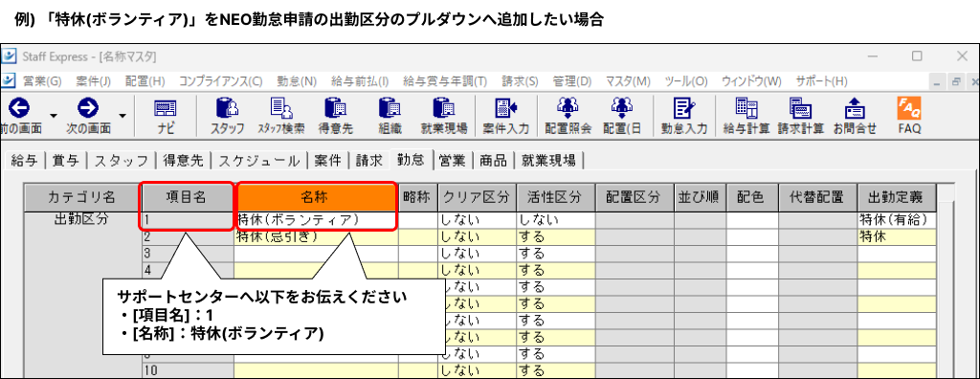Image resolution: width=980 pixels, height=379 pixels.
Task: Click the 代替配置 column header
Action: [817, 197]
